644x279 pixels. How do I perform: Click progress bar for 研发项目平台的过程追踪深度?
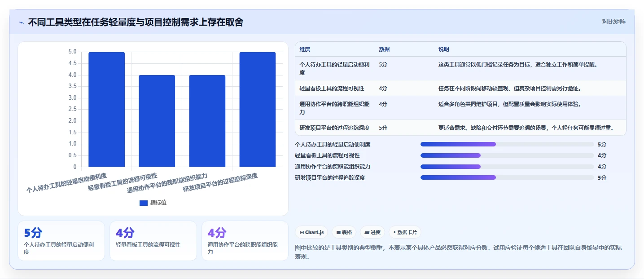(507, 178)
